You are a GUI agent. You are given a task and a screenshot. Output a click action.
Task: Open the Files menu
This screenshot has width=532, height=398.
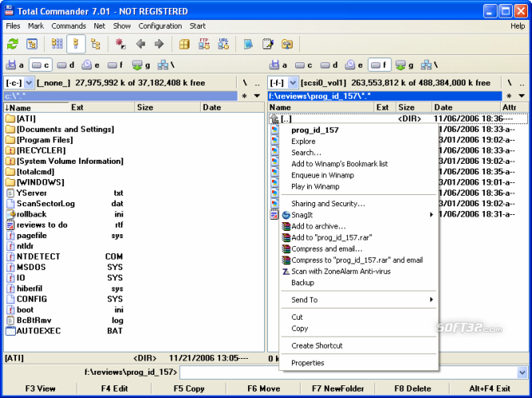13,26
